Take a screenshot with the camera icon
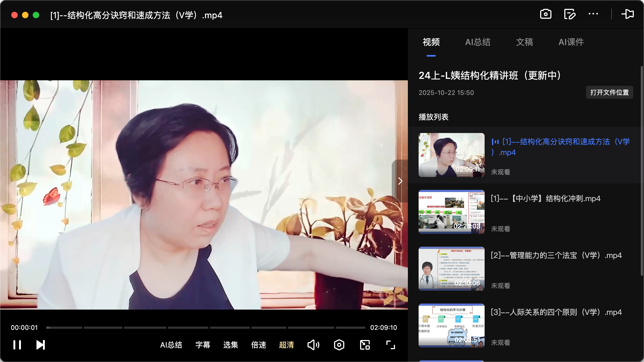 546,14
